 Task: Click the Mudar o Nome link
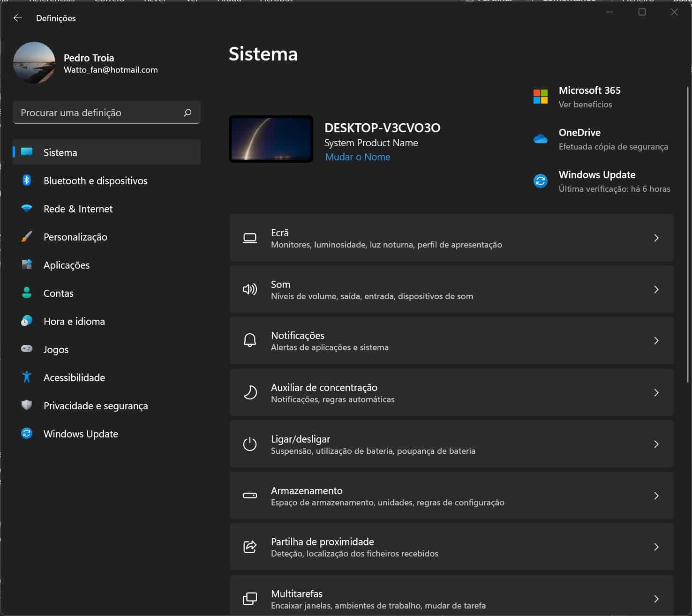click(x=358, y=157)
